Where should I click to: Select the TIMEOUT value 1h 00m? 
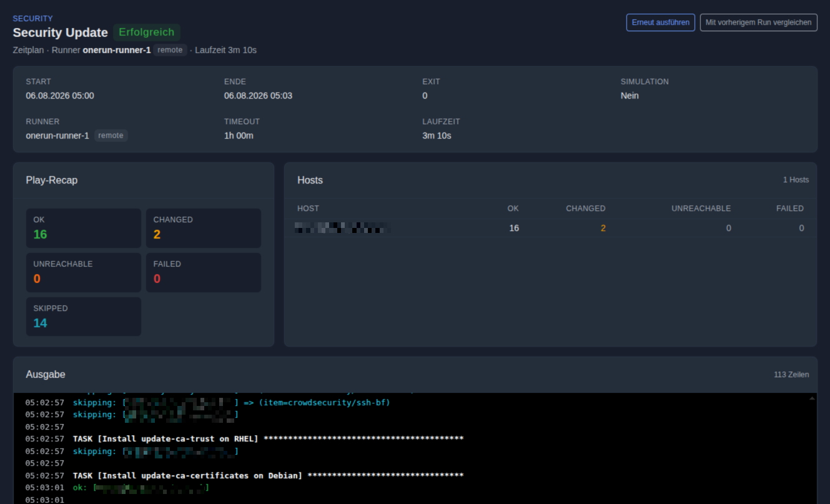point(239,136)
